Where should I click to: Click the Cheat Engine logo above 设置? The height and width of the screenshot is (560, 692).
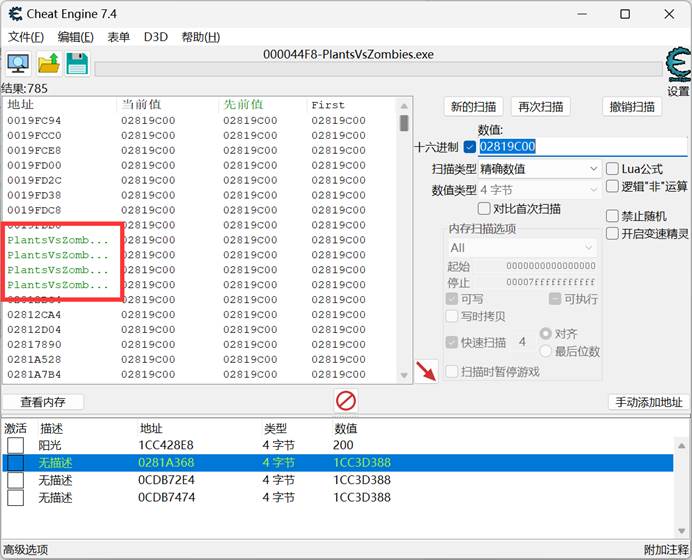[678, 65]
